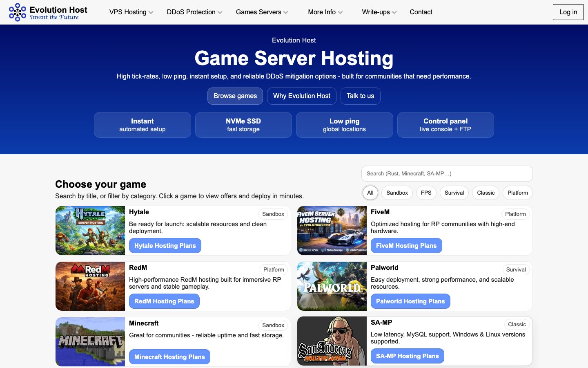Focus the game search input field
Viewport: 588px width, 368px height.
[447, 174]
